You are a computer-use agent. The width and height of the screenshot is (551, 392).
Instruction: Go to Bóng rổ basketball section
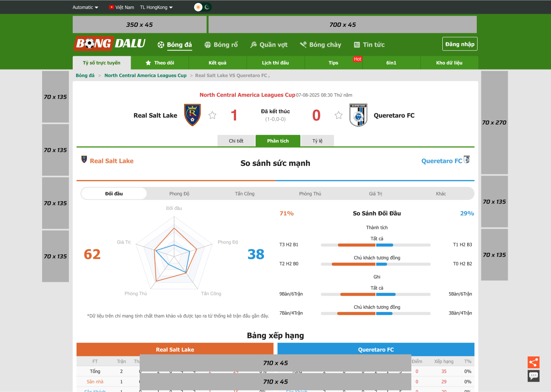click(221, 45)
